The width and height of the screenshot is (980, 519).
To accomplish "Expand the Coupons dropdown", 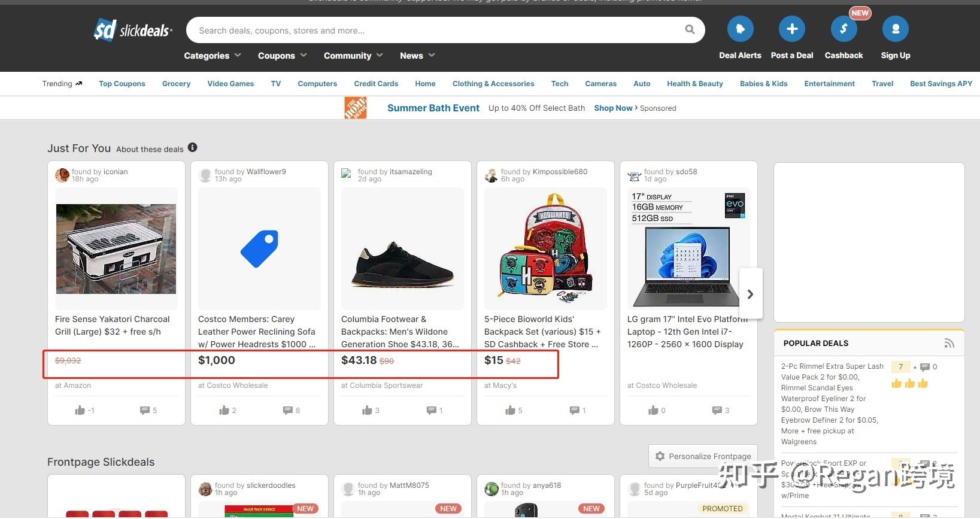I will coord(282,56).
